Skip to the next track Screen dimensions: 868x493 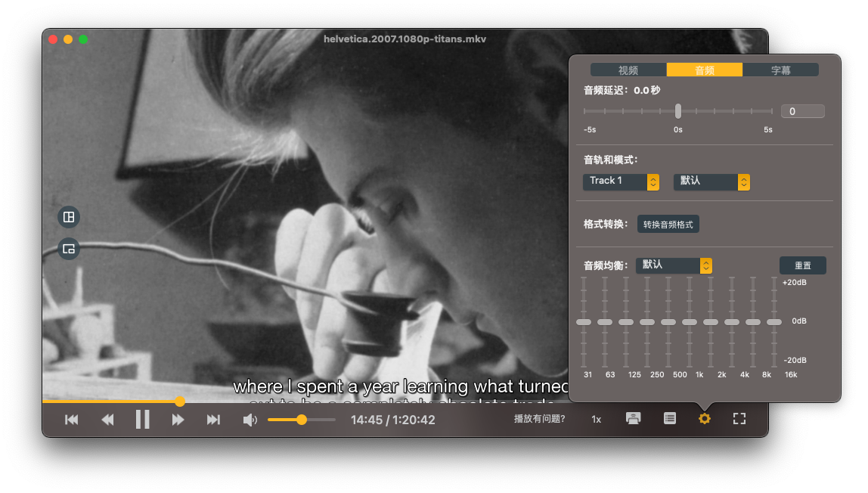pyautogui.click(x=213, y=420)
